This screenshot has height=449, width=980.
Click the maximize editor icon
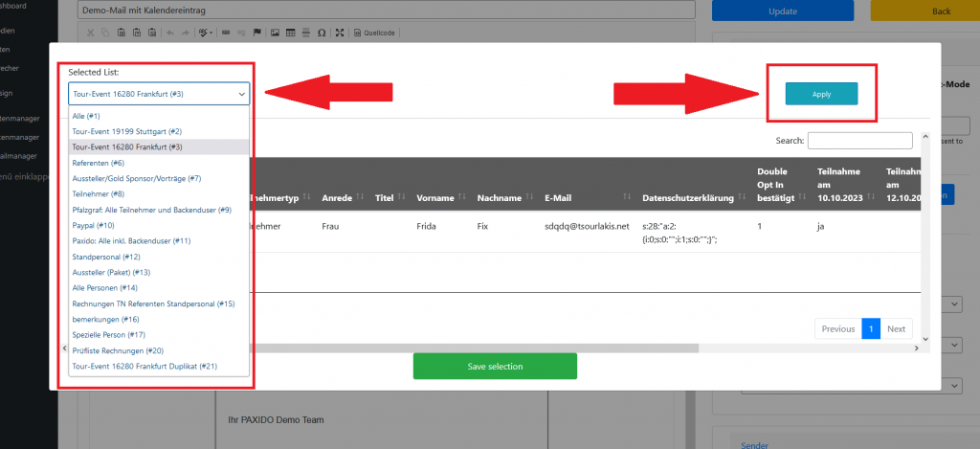pos(340,33)
